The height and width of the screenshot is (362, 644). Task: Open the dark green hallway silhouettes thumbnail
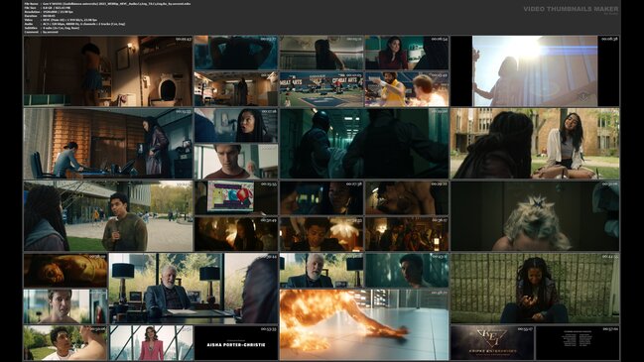coord(364,143)
